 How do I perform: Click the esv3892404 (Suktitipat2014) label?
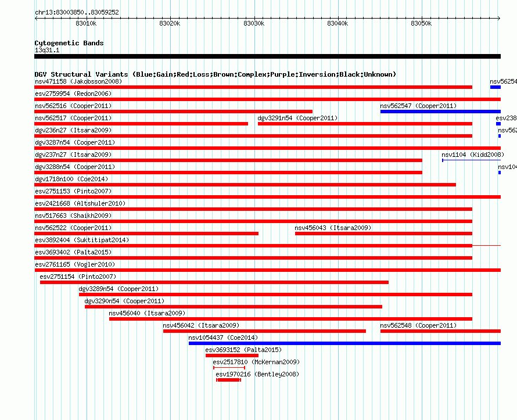(x=82, y=240)
